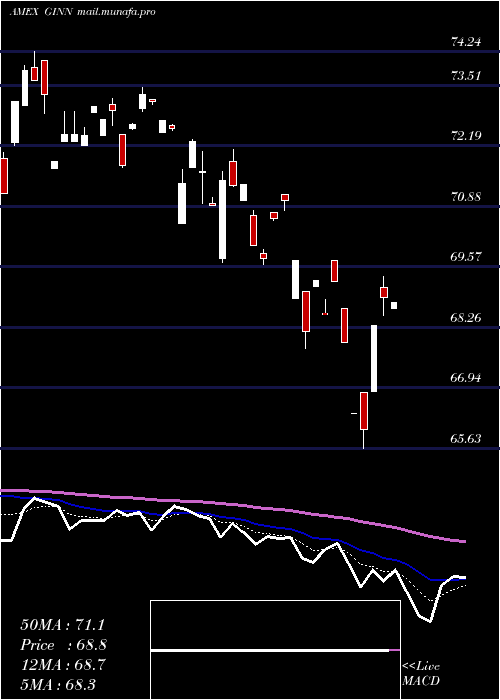
Task: Click the AMEX GINN mail.munafa.pro chart title
Action: coord(82,12)
